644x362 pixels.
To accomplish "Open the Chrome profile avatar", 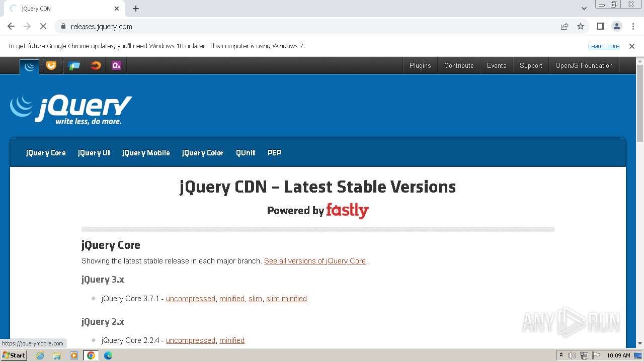I will coord(617,26).
